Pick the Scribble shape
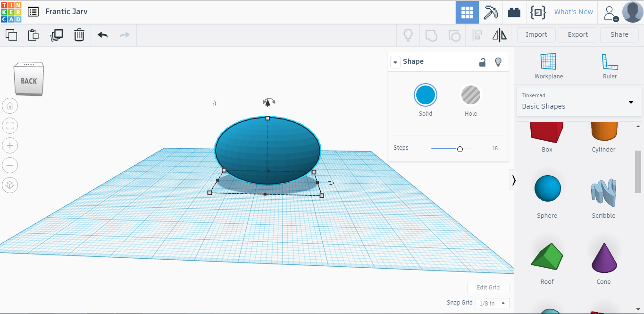The height and width of the screenshot is (314, 644). pos(604,194)
